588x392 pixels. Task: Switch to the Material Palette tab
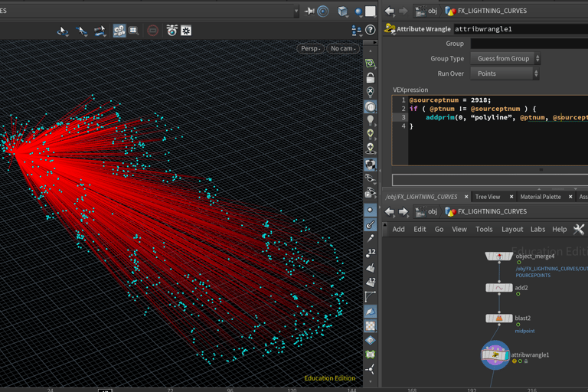point(541,197)
